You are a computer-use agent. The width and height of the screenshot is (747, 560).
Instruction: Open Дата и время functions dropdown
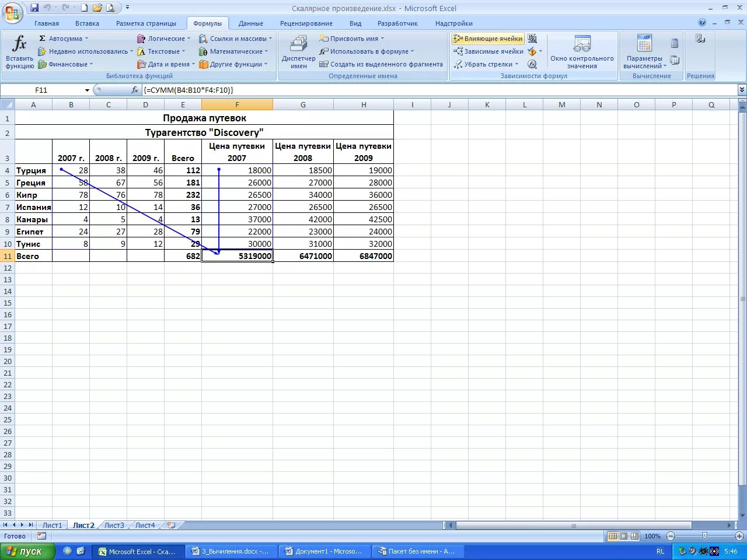point(166,64)
